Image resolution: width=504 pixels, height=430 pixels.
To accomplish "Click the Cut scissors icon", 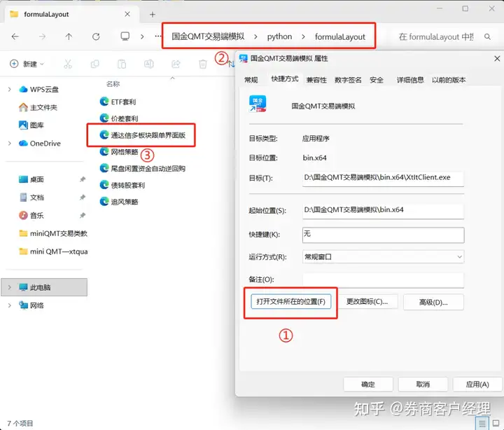I will point(68,64).
